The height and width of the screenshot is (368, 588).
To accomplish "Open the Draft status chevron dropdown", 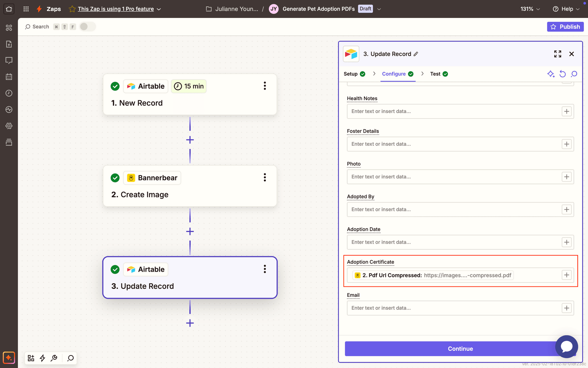I will [x=379, y=9].
